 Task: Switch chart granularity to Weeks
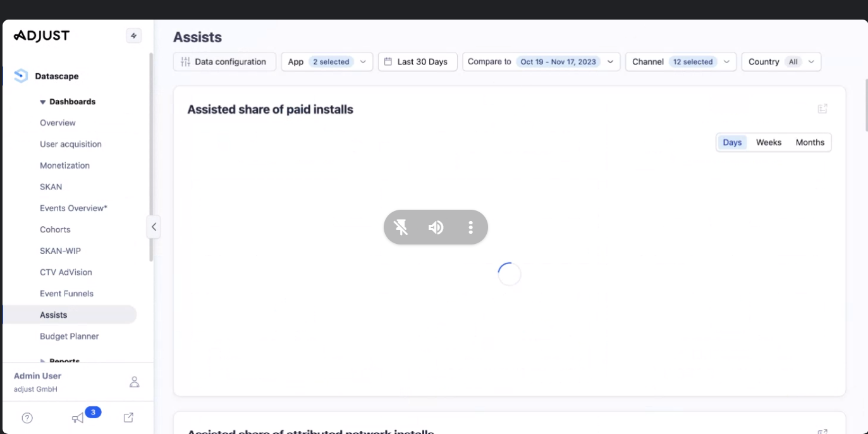769,143
